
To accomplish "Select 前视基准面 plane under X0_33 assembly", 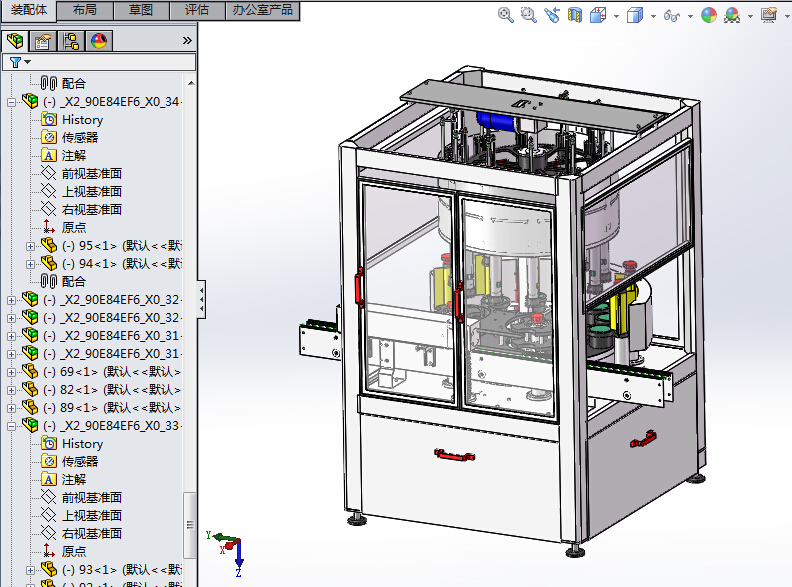I will pyautogui.click(x=92, y=498).
